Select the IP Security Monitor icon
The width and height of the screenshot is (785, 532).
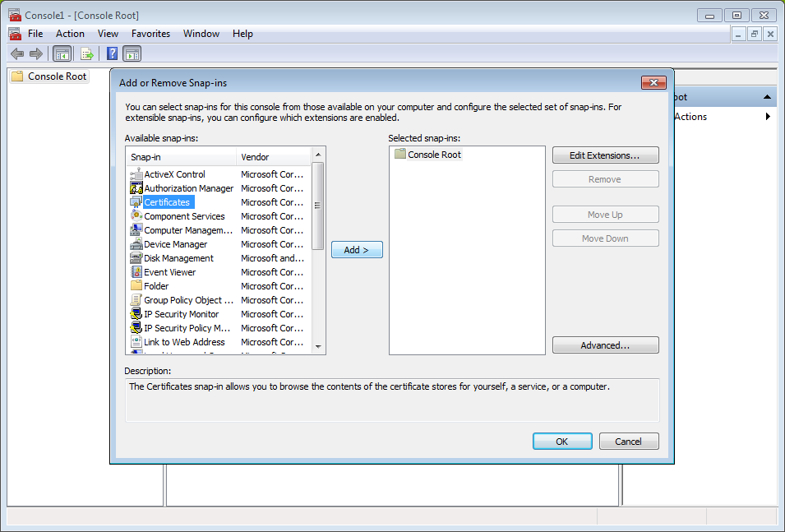click(136, 314)
